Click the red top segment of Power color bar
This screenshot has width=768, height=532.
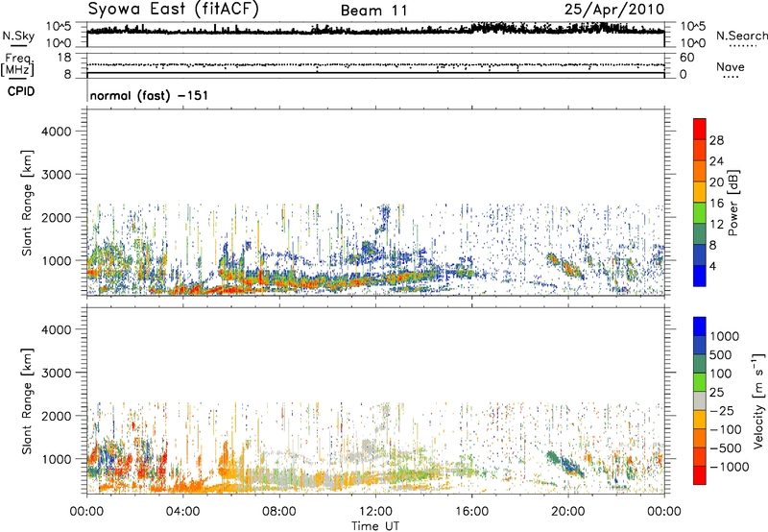click(x=700, y=129)
